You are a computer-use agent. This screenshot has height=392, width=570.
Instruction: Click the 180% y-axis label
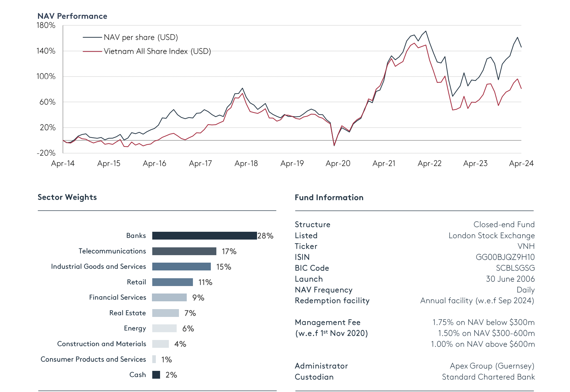(x=46, y=25)
